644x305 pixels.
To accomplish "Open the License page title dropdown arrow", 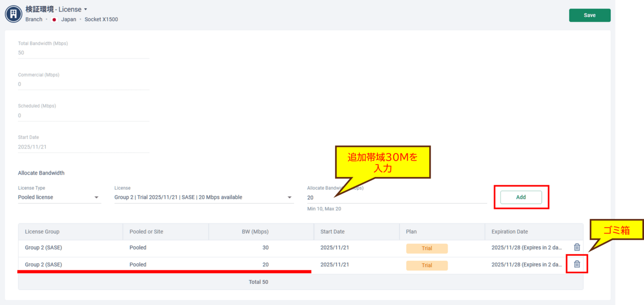I will tap(86, 10).
